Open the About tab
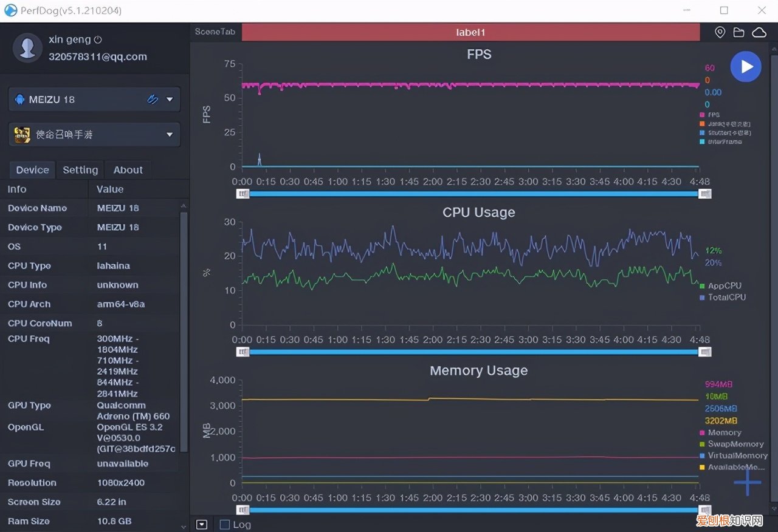This screenshot has width=778, height=532. pyautogui.click(x=128, y=170)
